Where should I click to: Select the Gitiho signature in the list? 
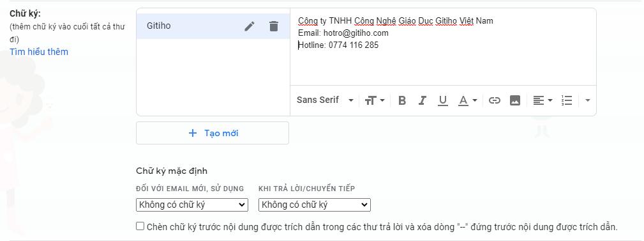click(213, 26)
